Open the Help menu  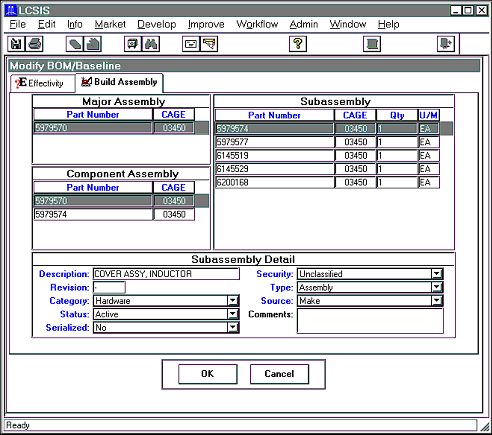(x=389, y=24)
